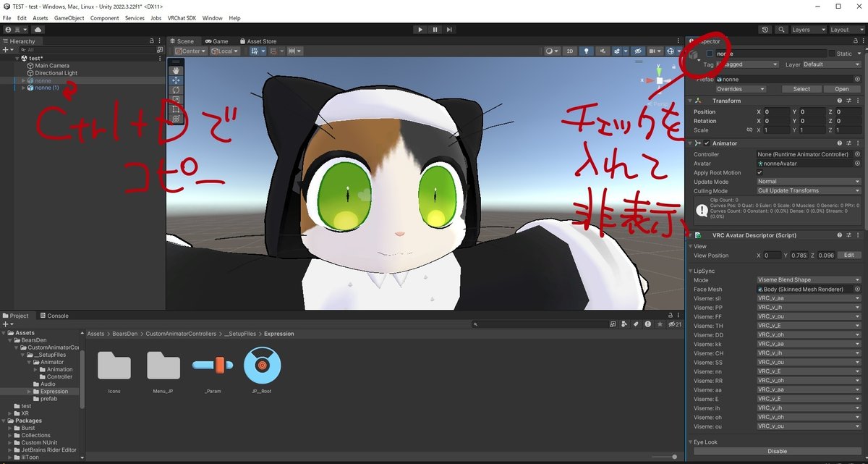Open Animator component three-dot menu
The image size is (868, 464).
[x=857, y=143]
